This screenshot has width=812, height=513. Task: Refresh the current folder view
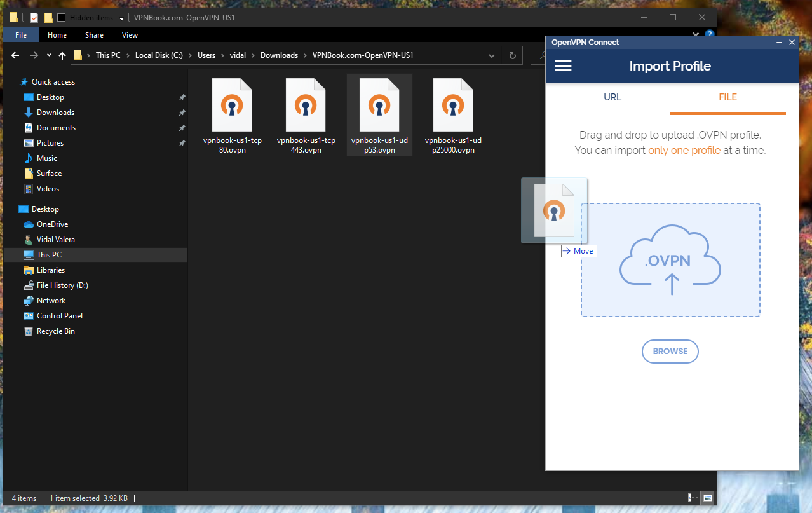point(512,55)
